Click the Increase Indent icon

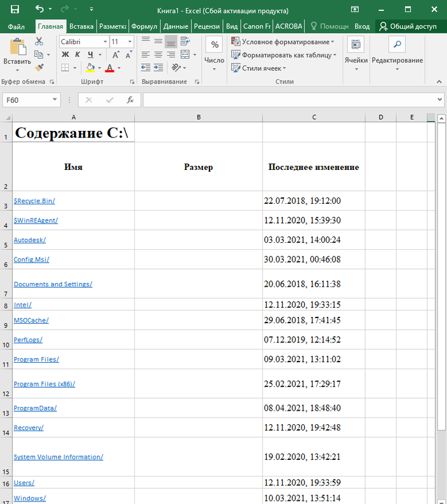(x=158, y=68)
